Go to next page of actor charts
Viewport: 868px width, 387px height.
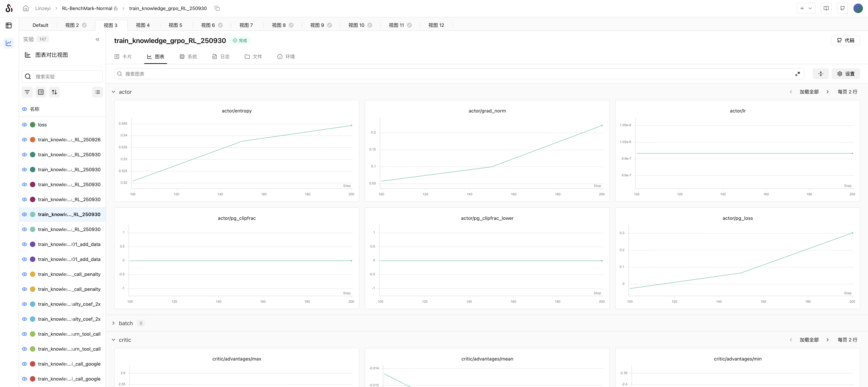[x=827, y=92]
